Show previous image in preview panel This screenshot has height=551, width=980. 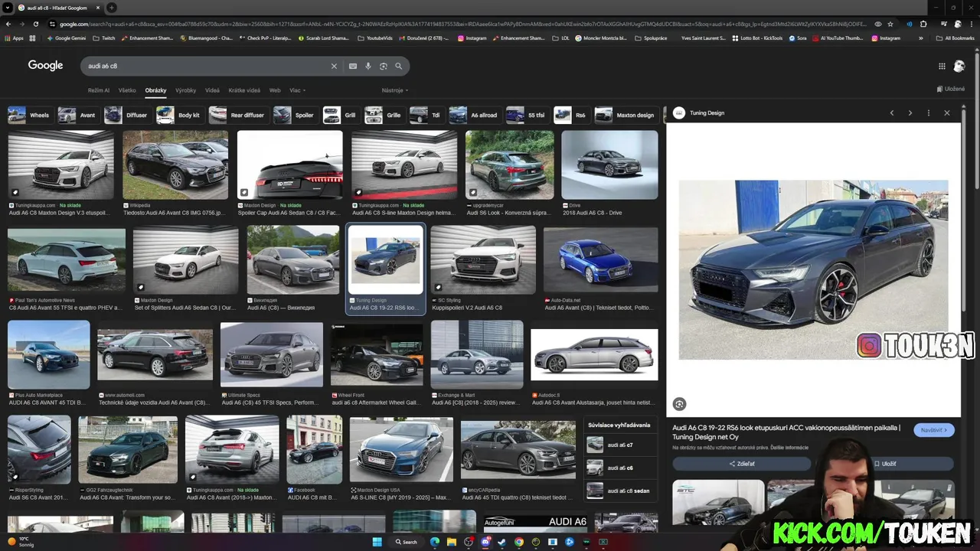pyautogui.click(x=892, y=113)
